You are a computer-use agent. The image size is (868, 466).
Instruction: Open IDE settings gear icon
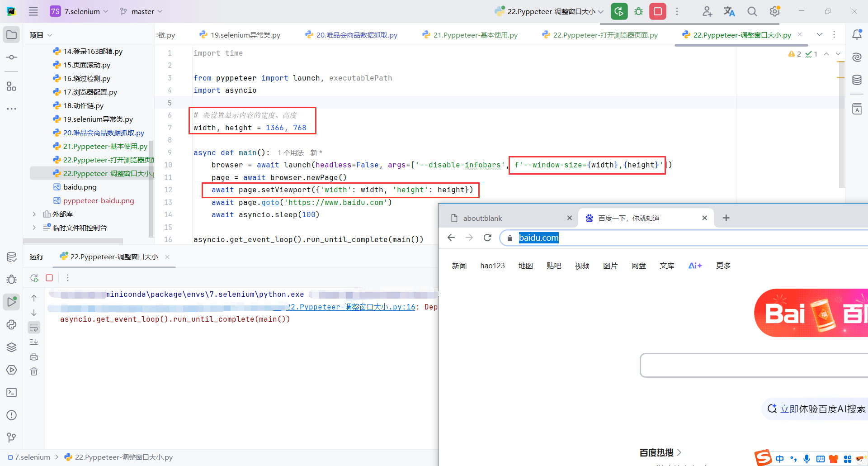point(775,11)
